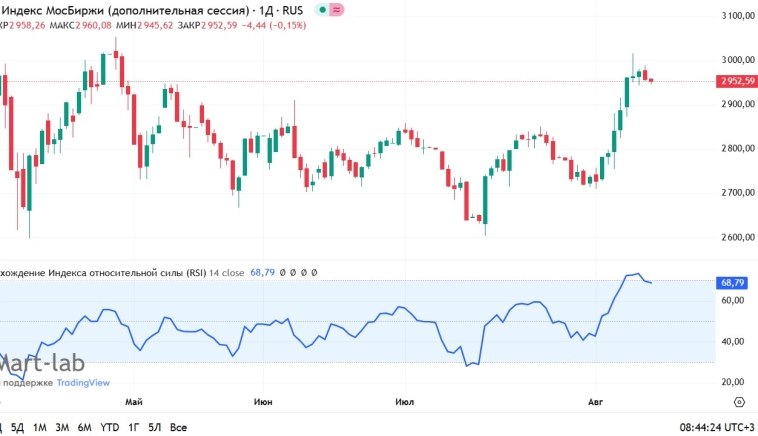Click the Индекс МосБиржи chart title
The image size is (758, 436).
(152, 10)
